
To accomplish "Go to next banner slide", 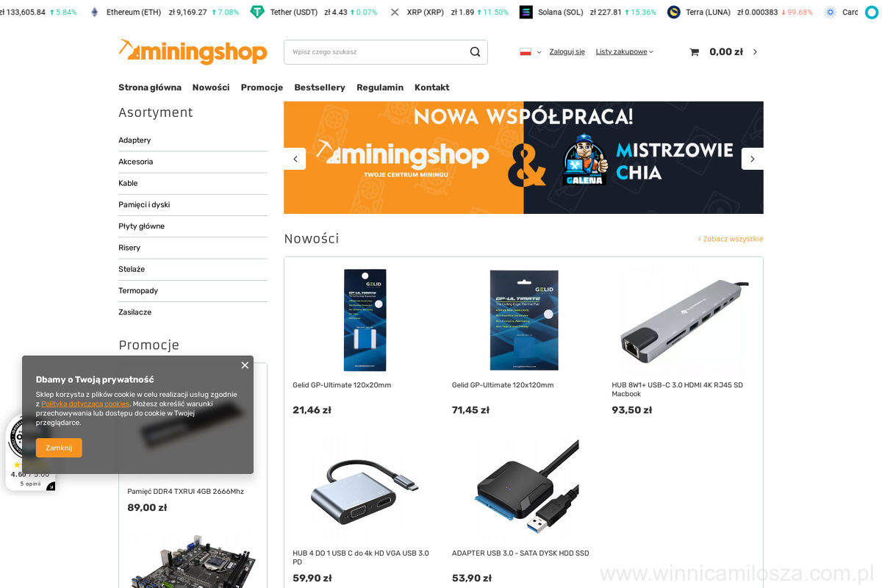I will pos(753,159).
